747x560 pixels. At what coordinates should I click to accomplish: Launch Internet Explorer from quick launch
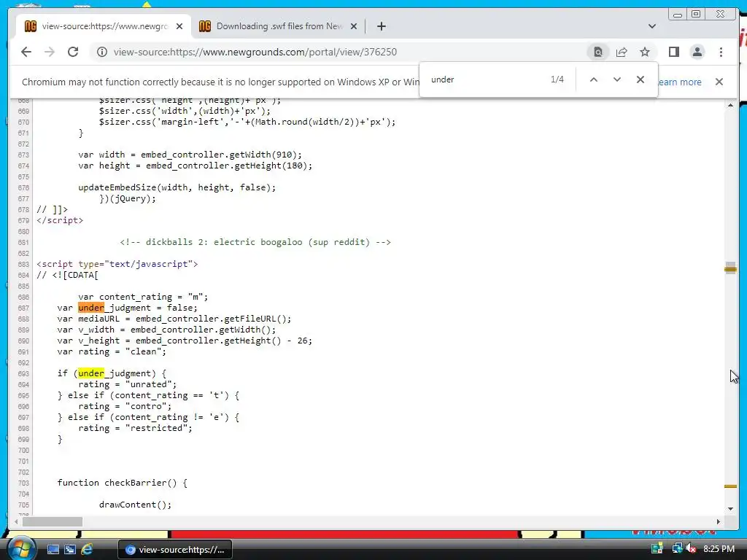[x=87, y=550]
